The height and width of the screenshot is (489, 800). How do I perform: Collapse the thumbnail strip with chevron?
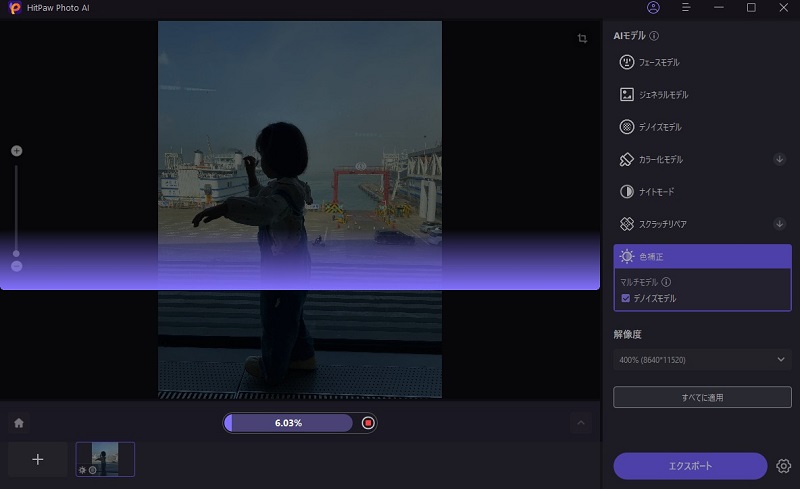click(x=581, y=423)
